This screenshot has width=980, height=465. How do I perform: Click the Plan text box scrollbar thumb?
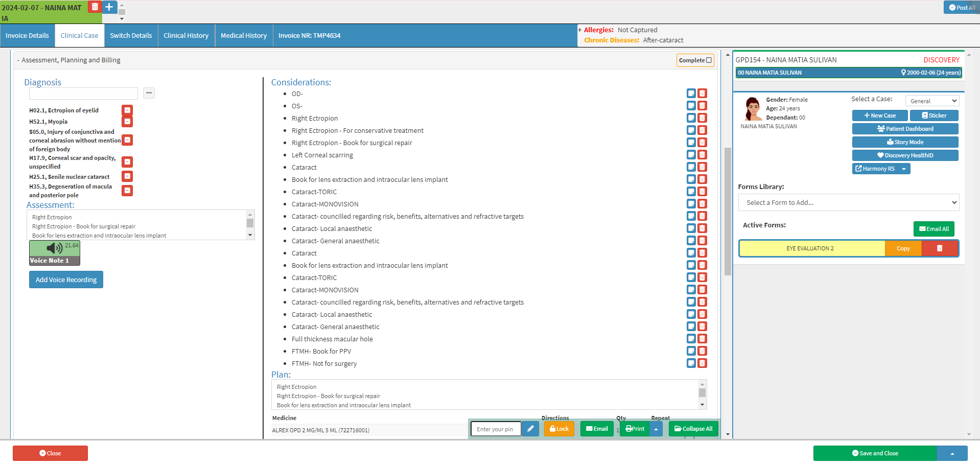[x=702, y=392]
